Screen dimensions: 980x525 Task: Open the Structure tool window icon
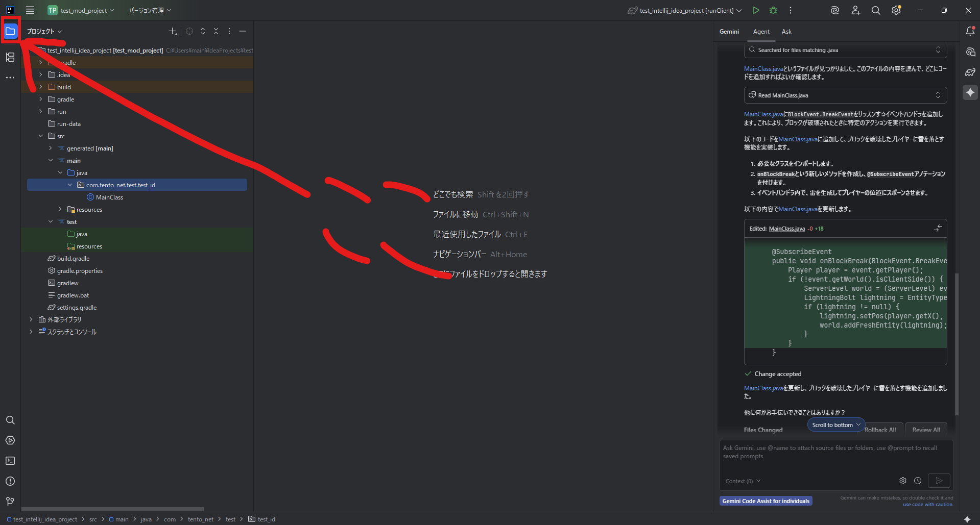10,57
